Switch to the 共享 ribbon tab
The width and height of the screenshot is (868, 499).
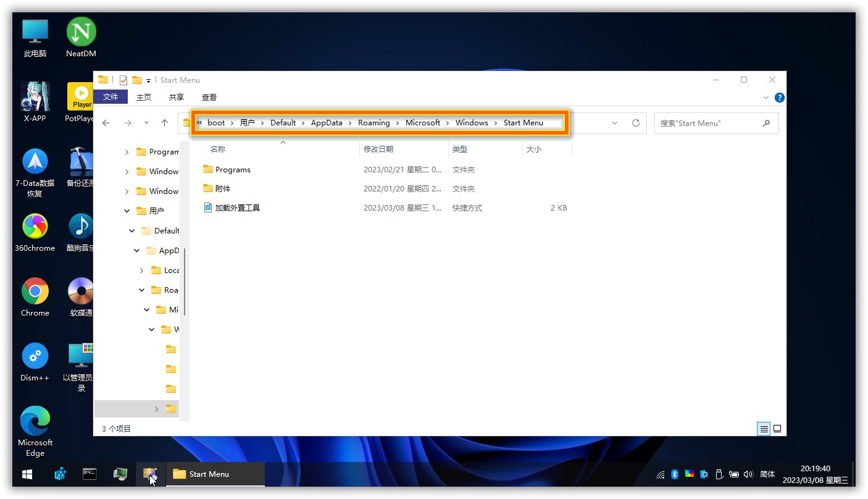[177, 97]
